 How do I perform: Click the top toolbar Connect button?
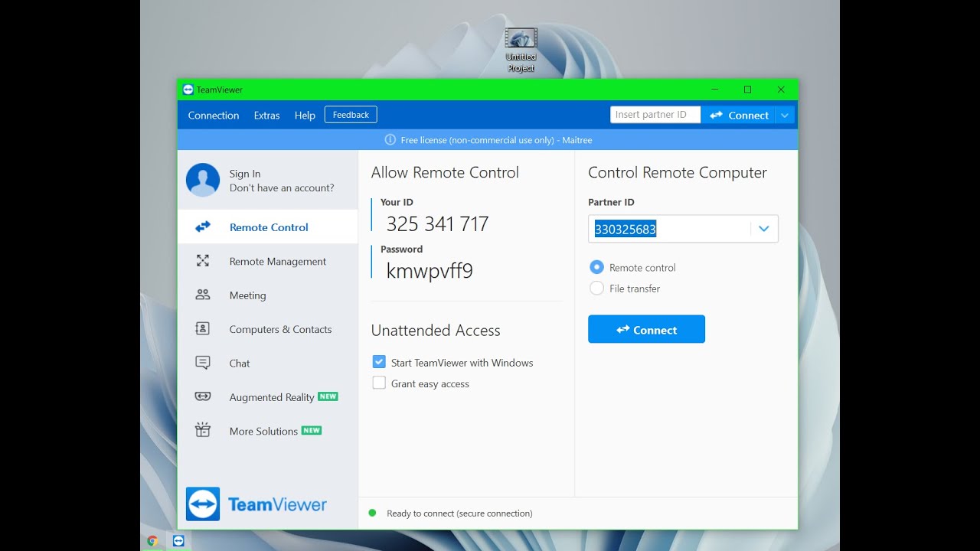(x=739, y=116)
